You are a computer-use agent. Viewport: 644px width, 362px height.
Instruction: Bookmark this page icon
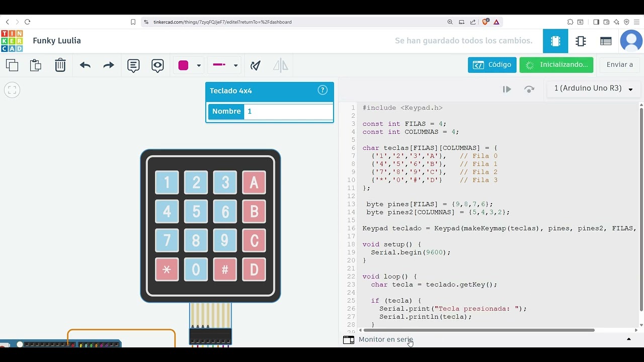tap(133, 22)
